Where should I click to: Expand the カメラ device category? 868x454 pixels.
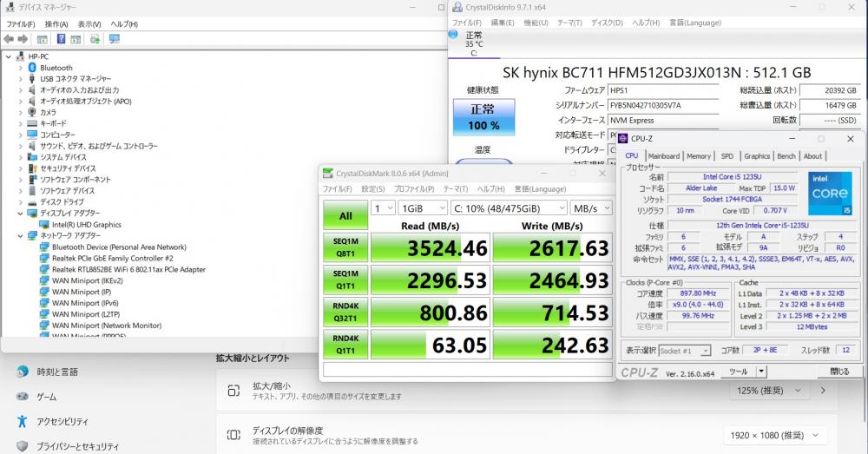click(x=21, y=112)
